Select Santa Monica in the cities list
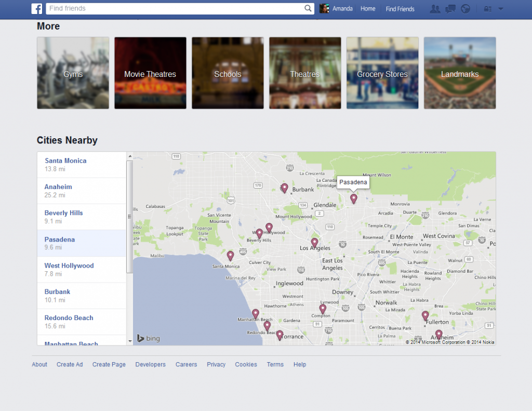Viewport: 532px width, 411px height. pyautogui.click(x=82, y=165)
